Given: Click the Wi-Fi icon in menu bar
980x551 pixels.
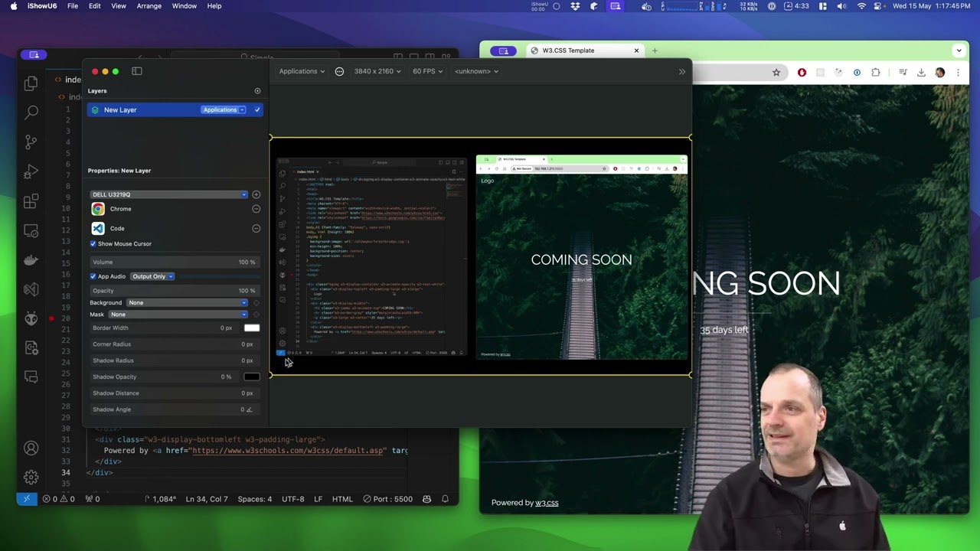Looking at the screenshot, I should tap(861, 6).
